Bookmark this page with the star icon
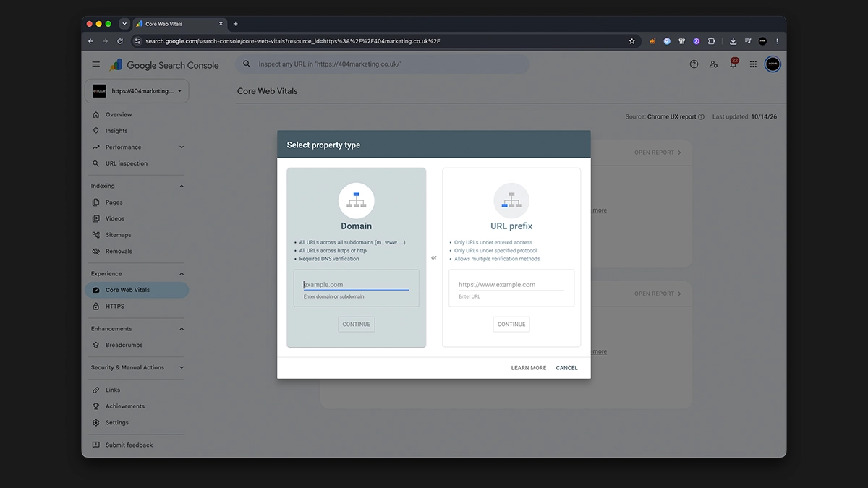868x488 pixels. [x=632, y=41]
